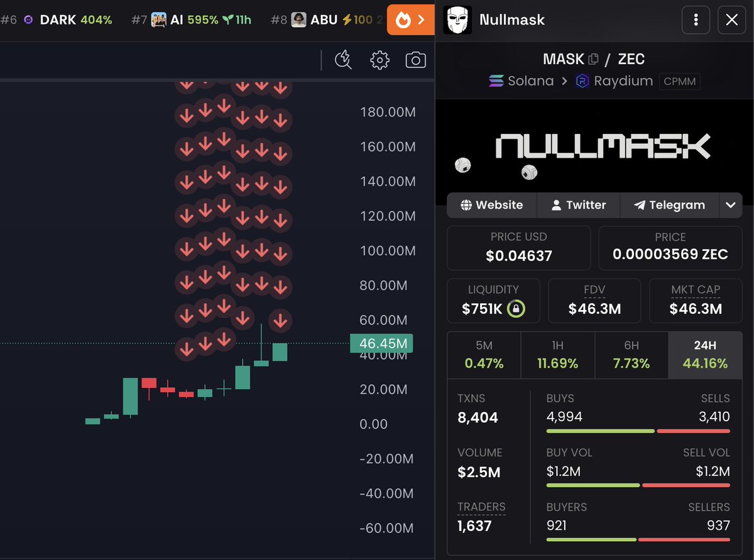
Task: Click the Raydium logo icon
Action: click(x=582, y=81)
